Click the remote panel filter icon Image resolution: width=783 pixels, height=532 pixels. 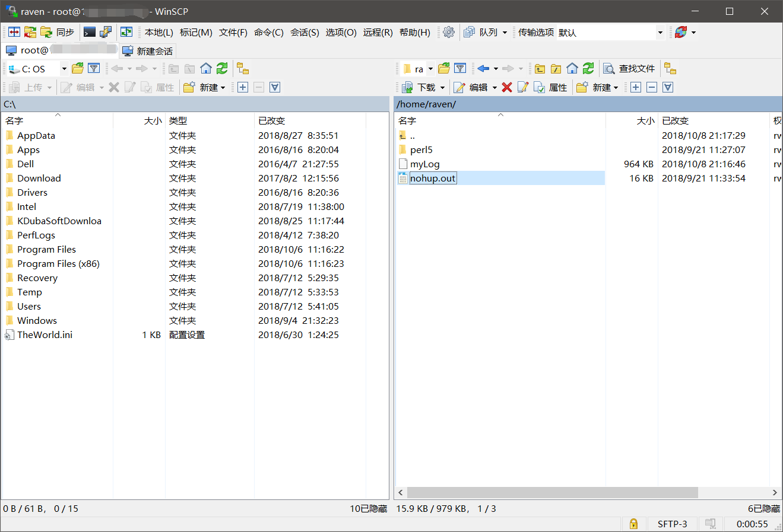(460, 69)
